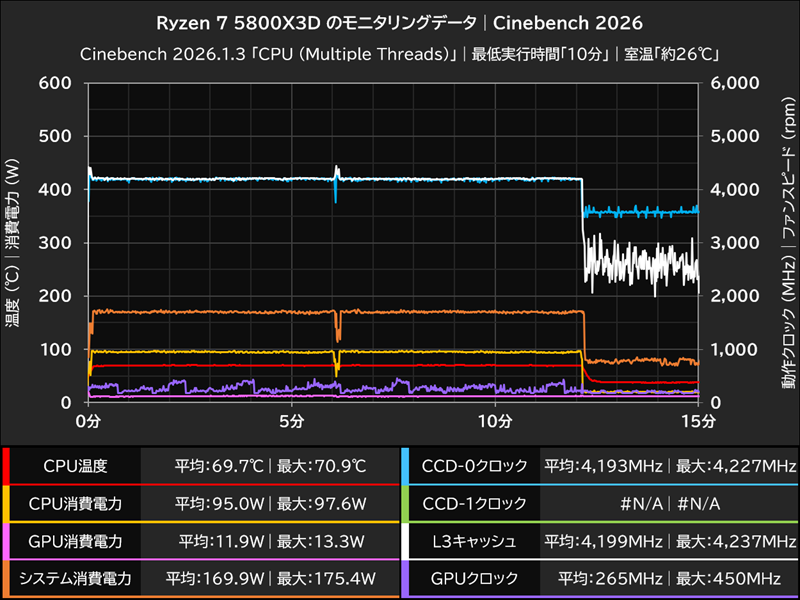Click the blue color bar beside CCD-0クロック
This screenshot has width=800, height=600.
(405, 466)
